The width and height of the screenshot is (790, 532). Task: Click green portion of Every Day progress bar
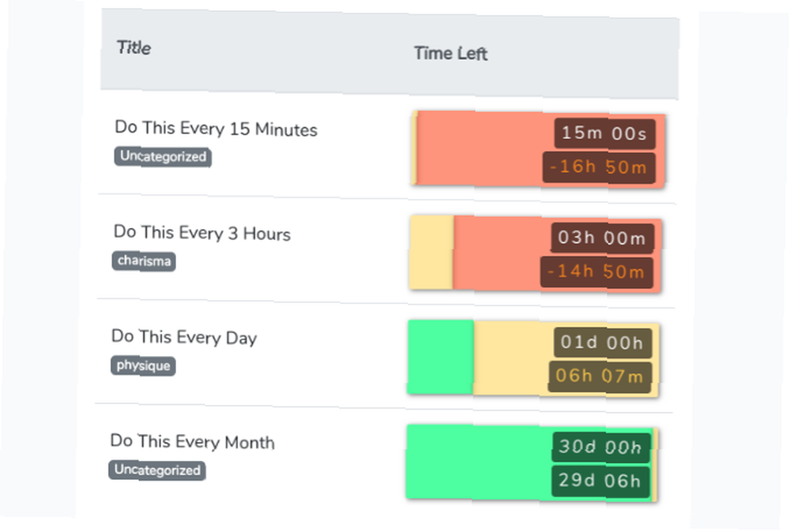[x=440, y=357]
